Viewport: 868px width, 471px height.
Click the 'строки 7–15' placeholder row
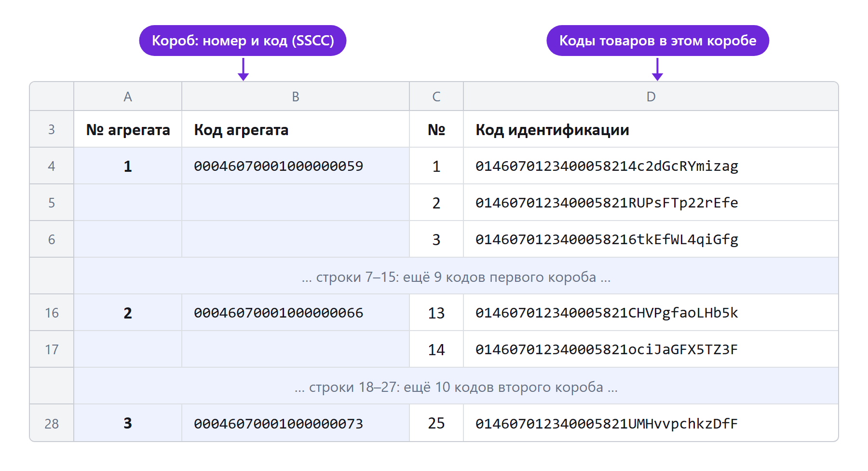coord(456,277)
